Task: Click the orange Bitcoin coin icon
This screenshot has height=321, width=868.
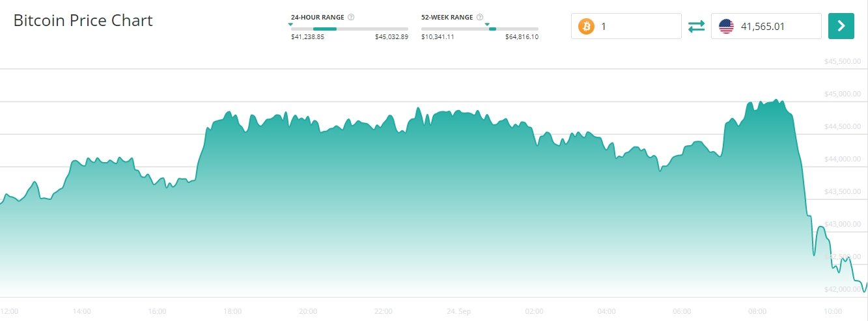Action: click(x=586, y=27)
